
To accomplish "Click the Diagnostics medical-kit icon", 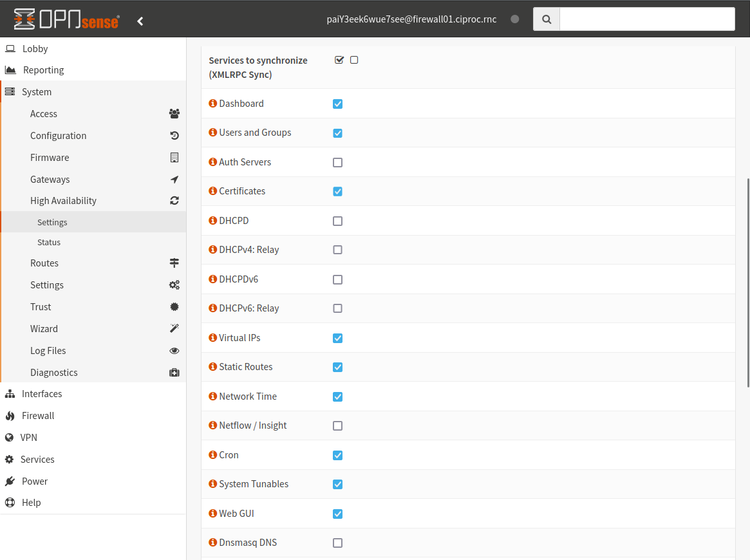I will tap(174, 372).
